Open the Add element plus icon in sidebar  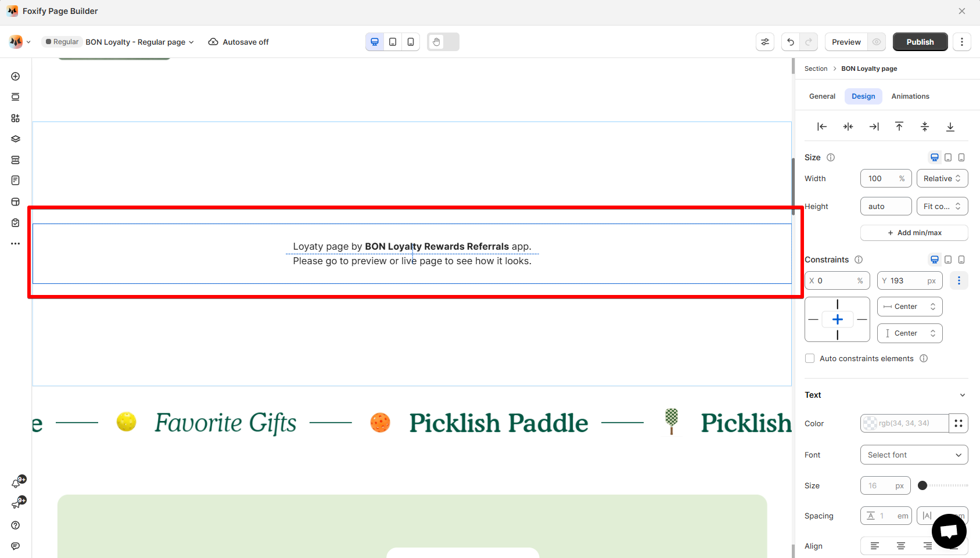[x=16, y=77]
